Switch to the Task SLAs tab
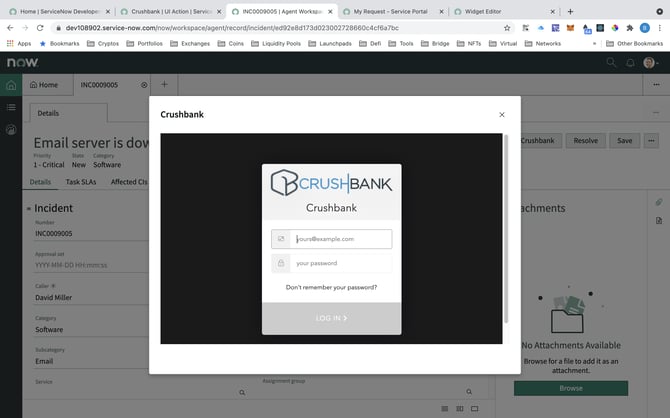 (x=80, y=182)
